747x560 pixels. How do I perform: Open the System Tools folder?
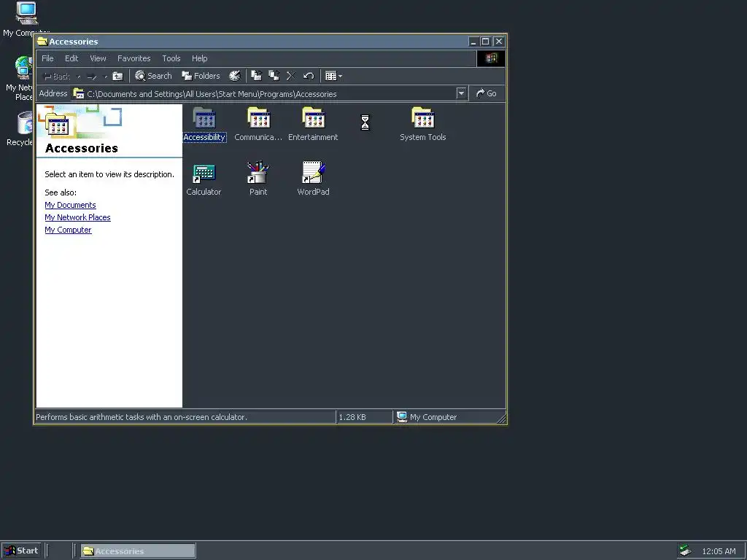coord(422,124)
